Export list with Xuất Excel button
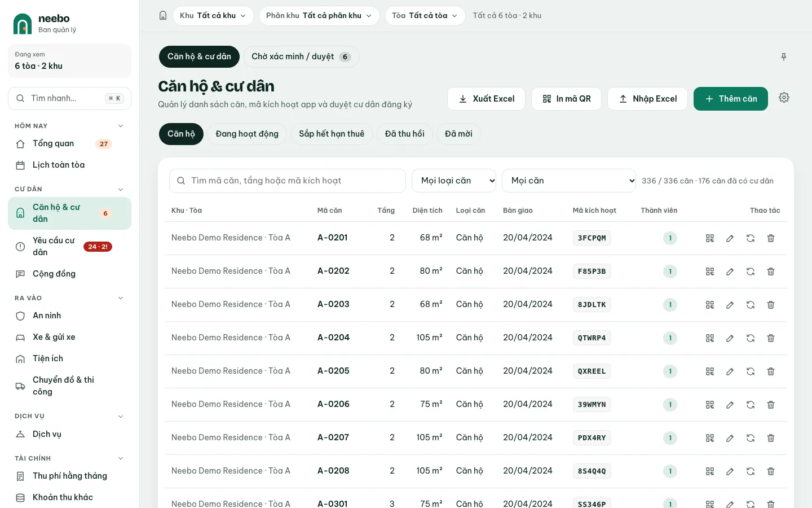Image resolution: width=812 pixels, height=508 pixels. click(486, 99)
